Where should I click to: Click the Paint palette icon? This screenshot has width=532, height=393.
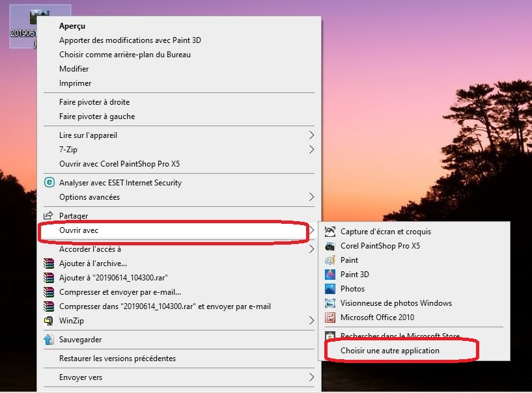click(x=330, y=260)
